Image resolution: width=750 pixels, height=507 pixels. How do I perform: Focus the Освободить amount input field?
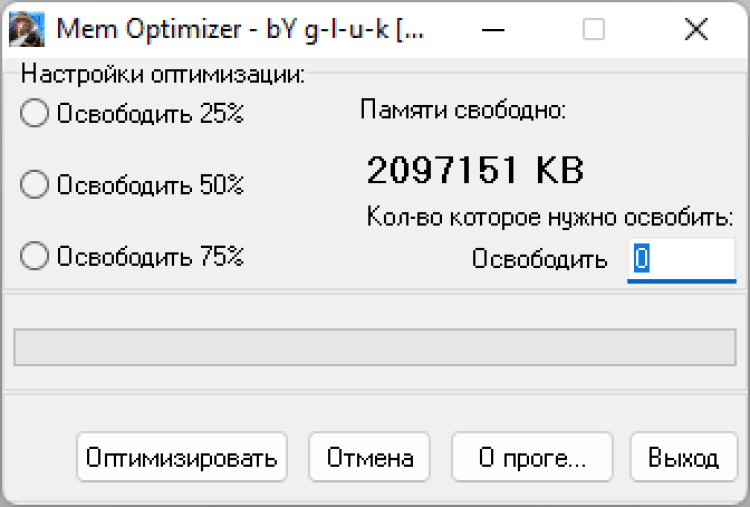point(681,259)
